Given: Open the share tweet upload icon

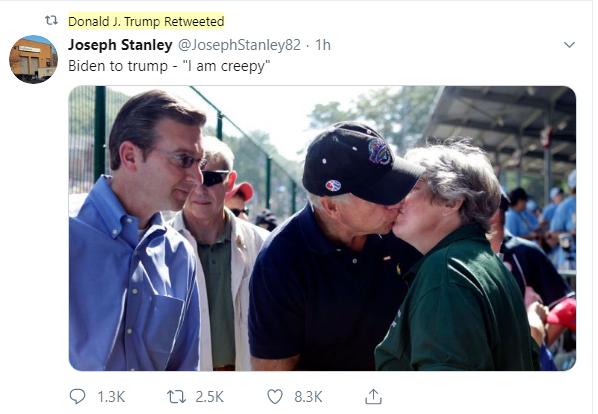Looking at the screenshot, I should 373,396.
